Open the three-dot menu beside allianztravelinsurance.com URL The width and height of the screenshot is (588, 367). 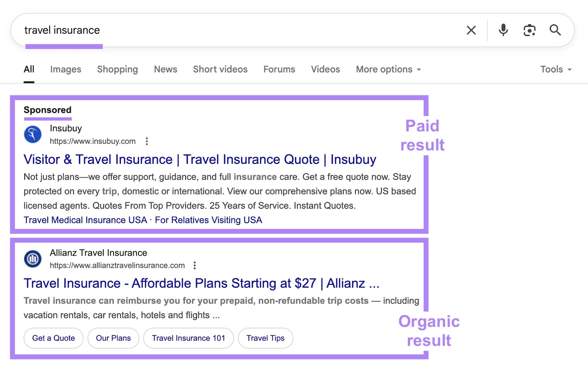pos(195,265)
